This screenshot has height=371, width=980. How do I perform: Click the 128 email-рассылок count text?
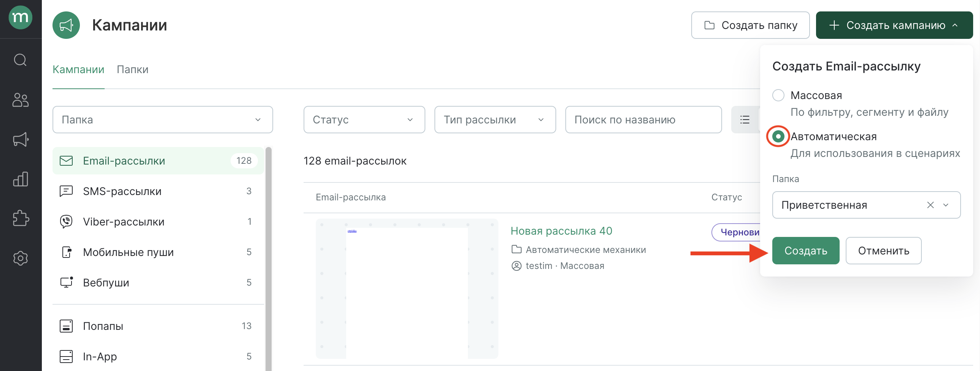355,161
